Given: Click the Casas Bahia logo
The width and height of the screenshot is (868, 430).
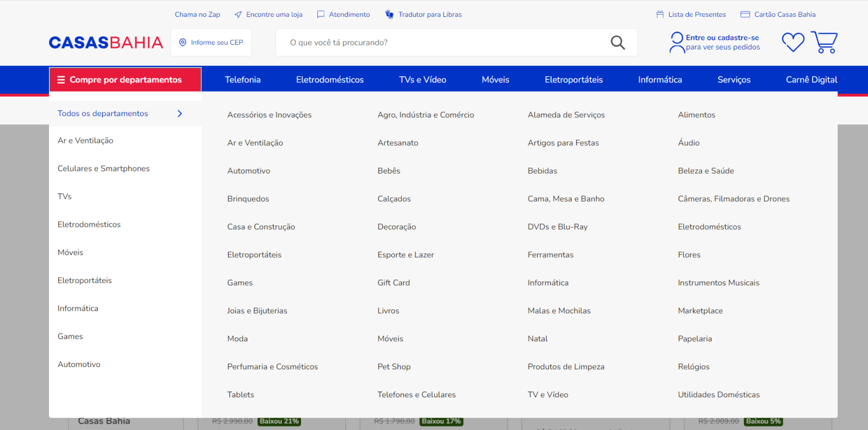Looking at the screenshot, I should (x=106, y=43).
